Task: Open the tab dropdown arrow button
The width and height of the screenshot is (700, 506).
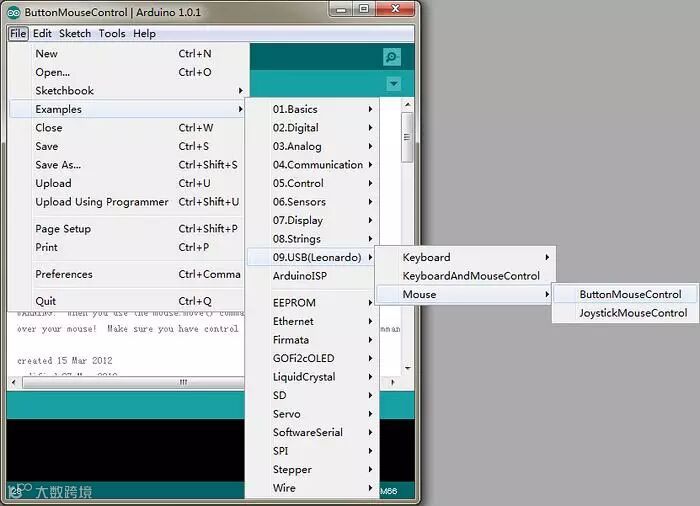Action: tap(393, 84)
